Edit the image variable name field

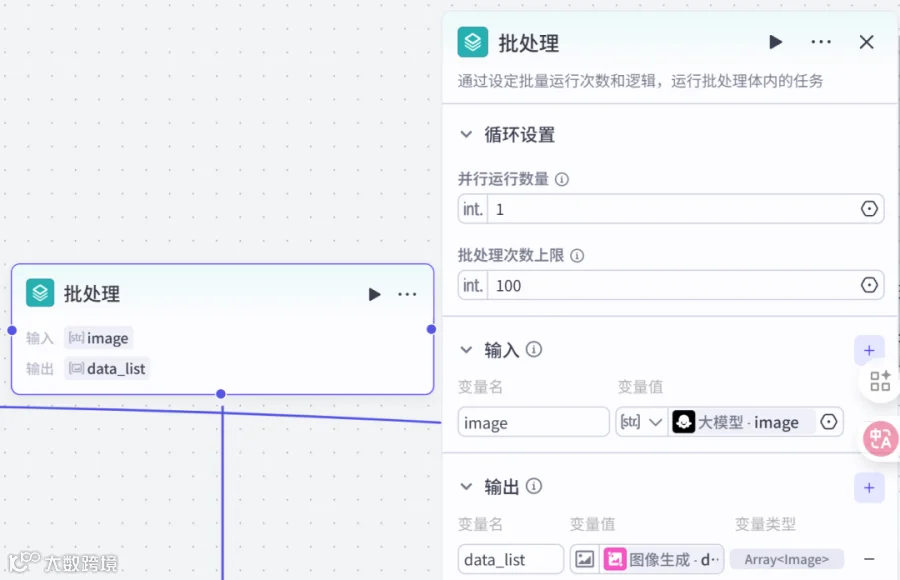click(533, 422)
